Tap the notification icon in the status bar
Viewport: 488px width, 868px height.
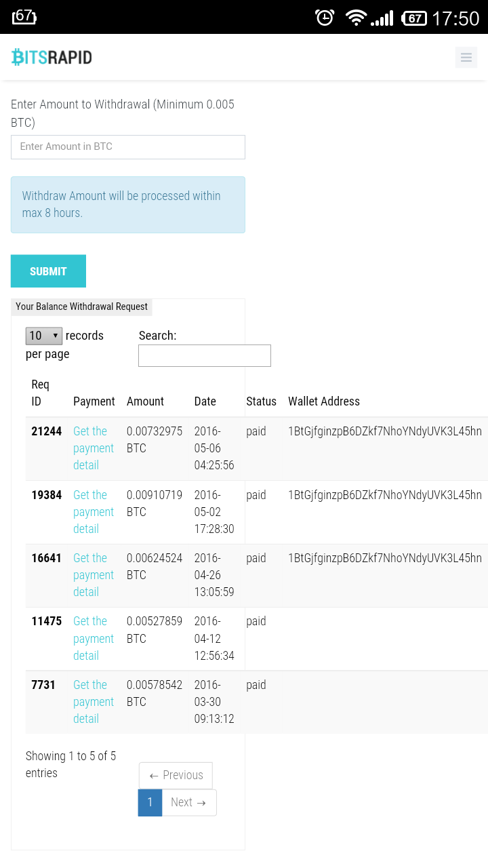click(24, 16)
